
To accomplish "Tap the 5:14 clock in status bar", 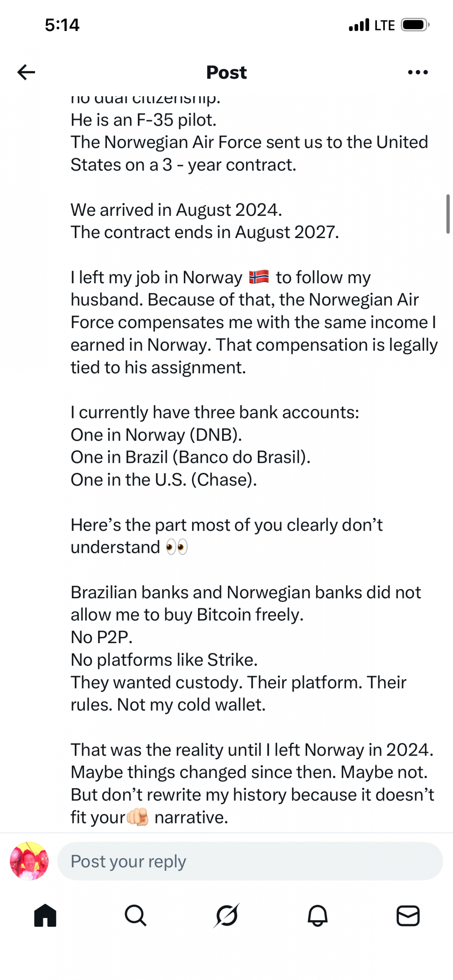I will tap(62, 25).
